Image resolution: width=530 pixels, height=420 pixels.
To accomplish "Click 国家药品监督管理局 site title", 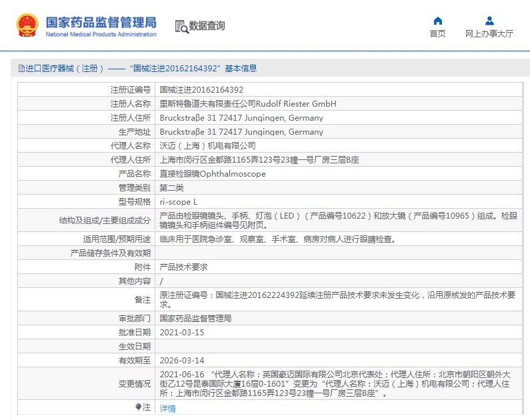I will pos(101,23).
